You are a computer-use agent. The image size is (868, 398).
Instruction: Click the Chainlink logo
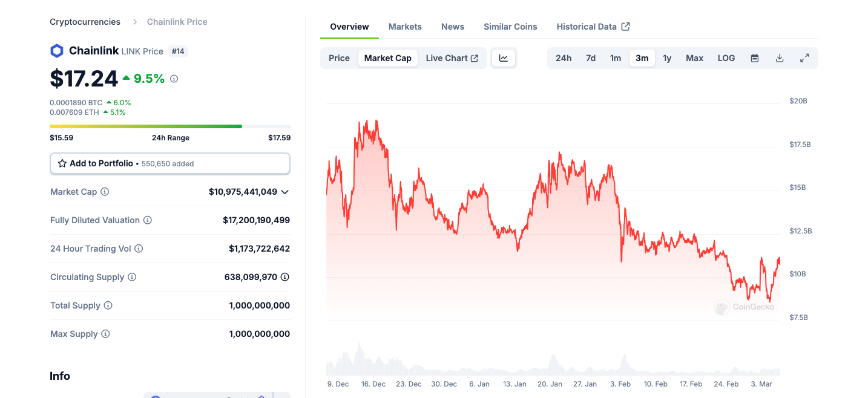(57, 50)
